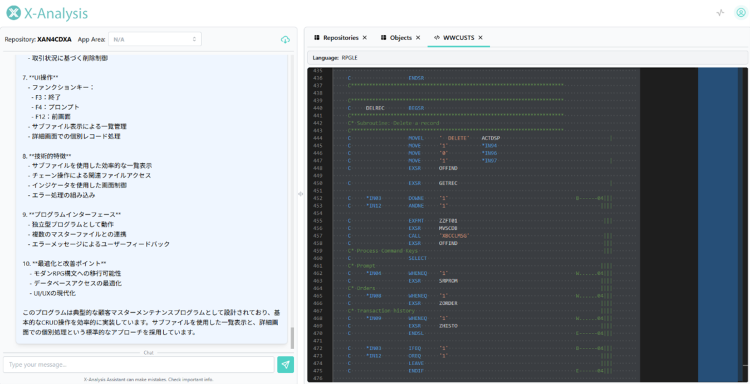Click the X-Analysis title text
The height and width of the screenshot is (384, 750).
click(x=56, y=13)
